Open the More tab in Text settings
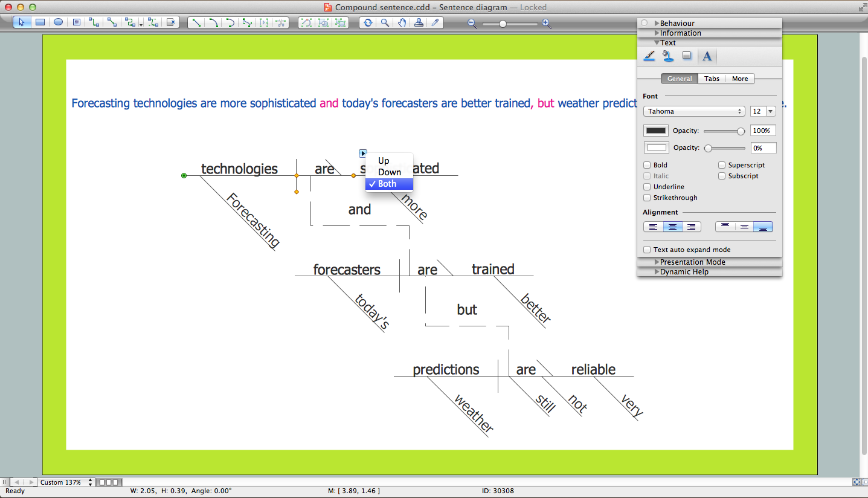This screenshot has height=498, width=868. click(x=740, y=79)
